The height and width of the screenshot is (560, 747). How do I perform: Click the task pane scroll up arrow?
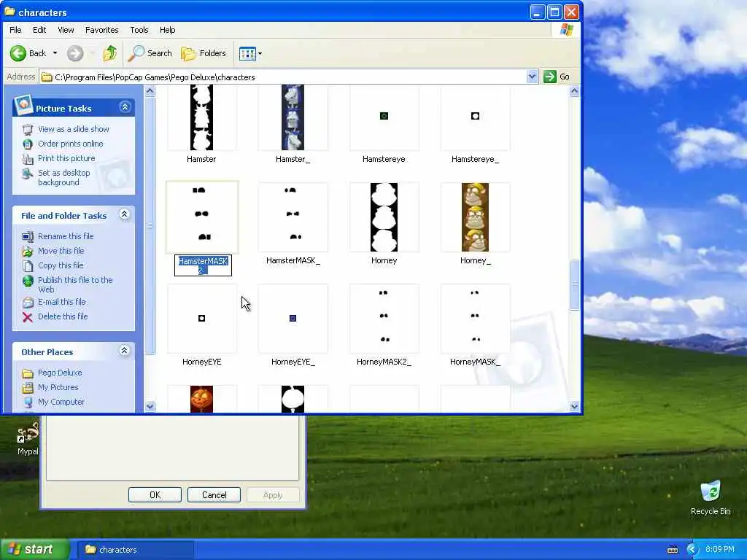point(150,90)
